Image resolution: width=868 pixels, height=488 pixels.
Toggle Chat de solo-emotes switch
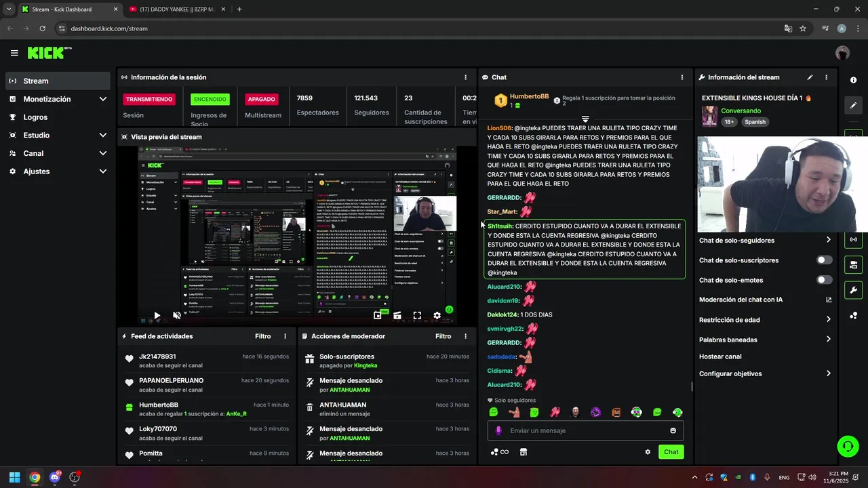(x=824, y=280)
